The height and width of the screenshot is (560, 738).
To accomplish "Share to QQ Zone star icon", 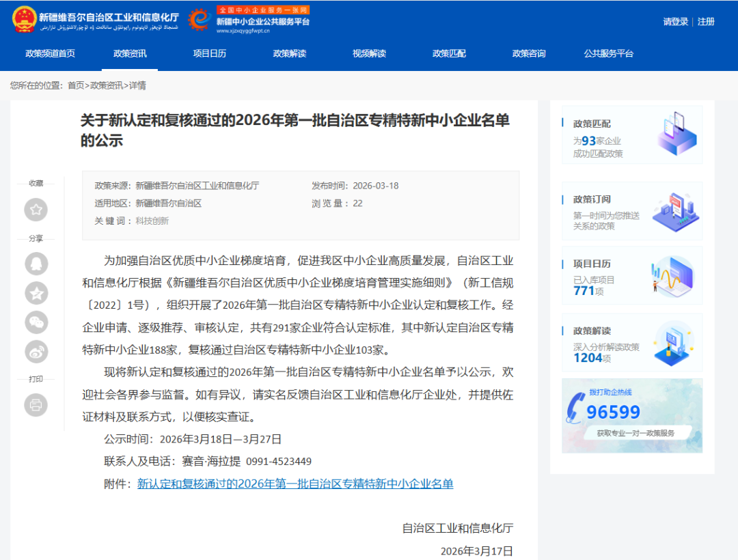I will [x=36, y=293].
